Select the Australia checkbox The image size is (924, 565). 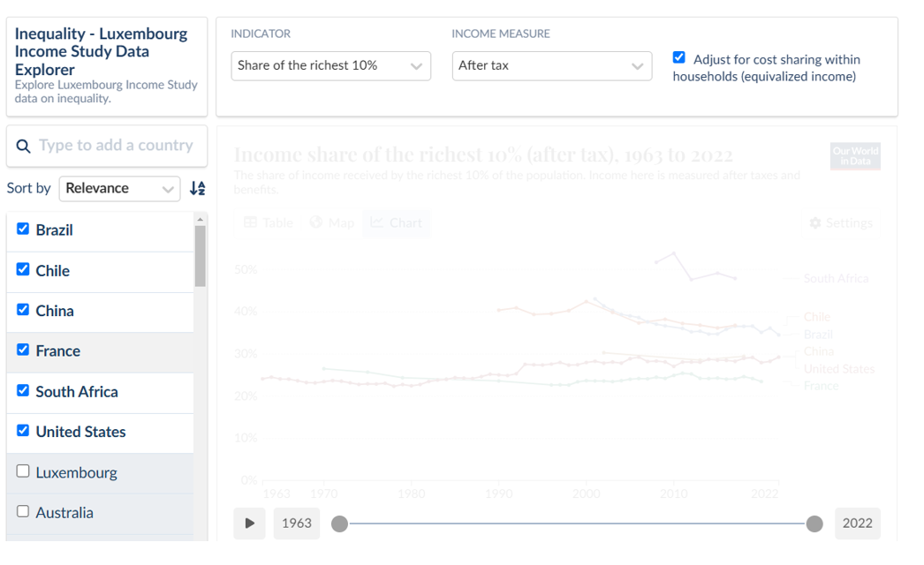tap(23, 511)
